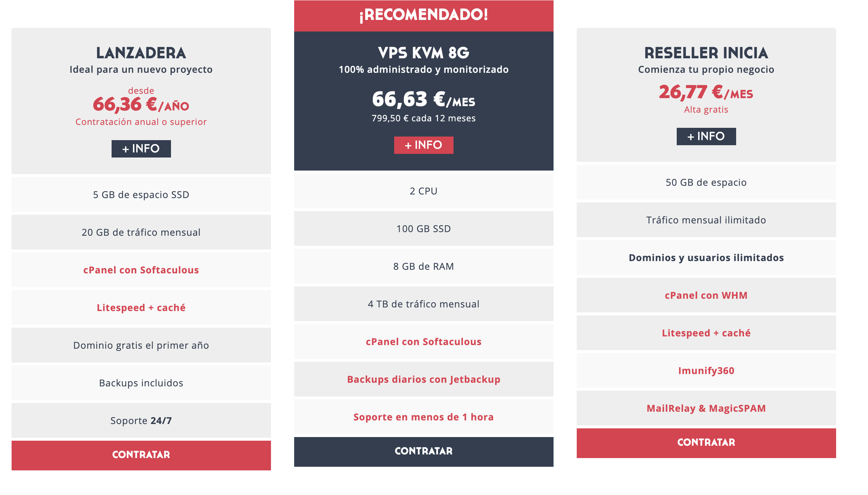The height and width of the screenshot is (495, 868).
Task: Open + INFO for the Lanzadera plan
Action: 141,148
